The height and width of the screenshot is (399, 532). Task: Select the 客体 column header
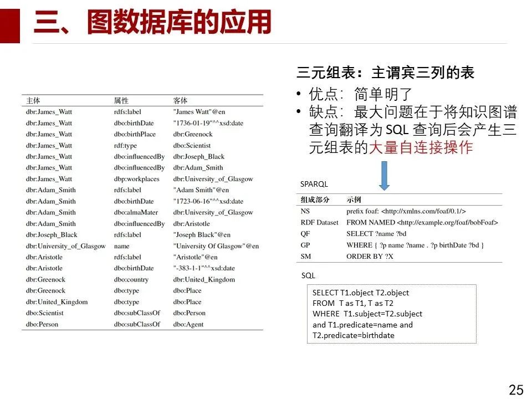click(x=179, y=101)
